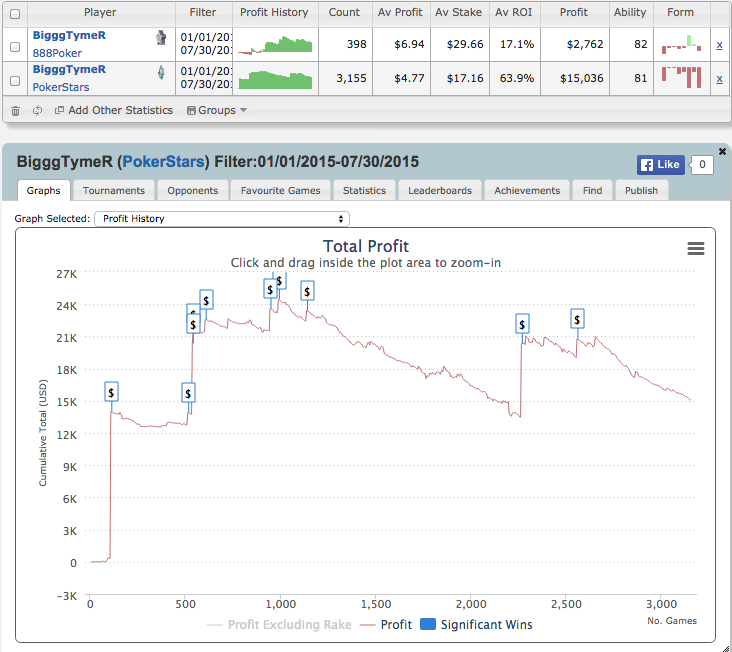Check the BigggTymeR 888Poker row checkbox
Viewport: 732px width, 652px height.
pos(15,46)
